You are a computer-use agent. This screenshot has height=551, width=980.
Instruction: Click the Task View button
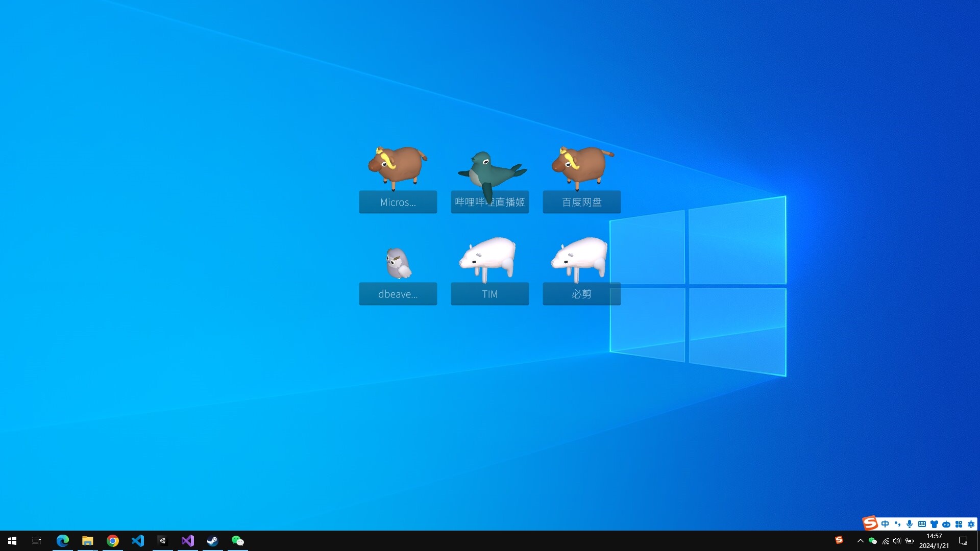(36, 540)
